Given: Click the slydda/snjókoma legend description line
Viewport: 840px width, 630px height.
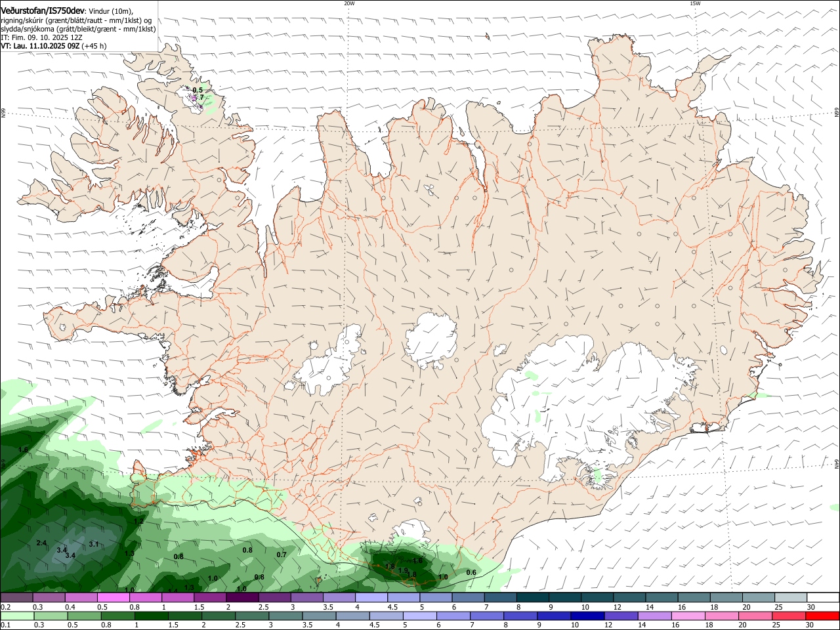Looking at the screenshot, I should pos(78,29).
